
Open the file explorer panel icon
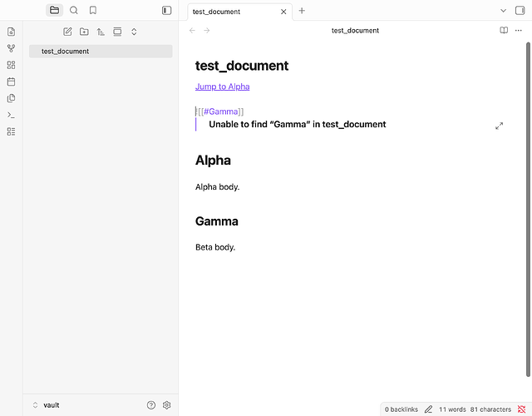[x=54, y=11]
